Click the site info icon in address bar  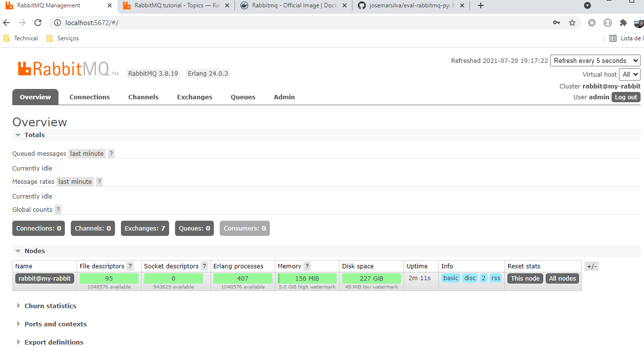(57, 23)
